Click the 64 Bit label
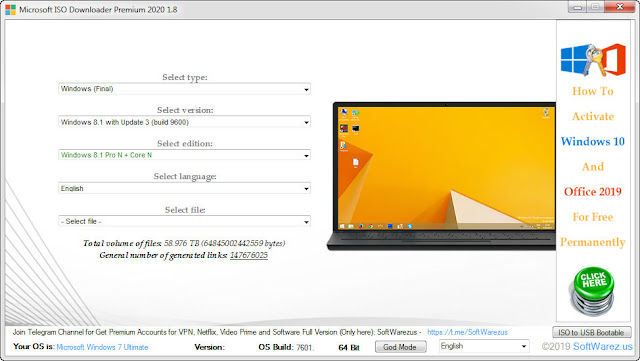Image resolution: width=640 pixels, height=361 pixels. tap(349, 348)
